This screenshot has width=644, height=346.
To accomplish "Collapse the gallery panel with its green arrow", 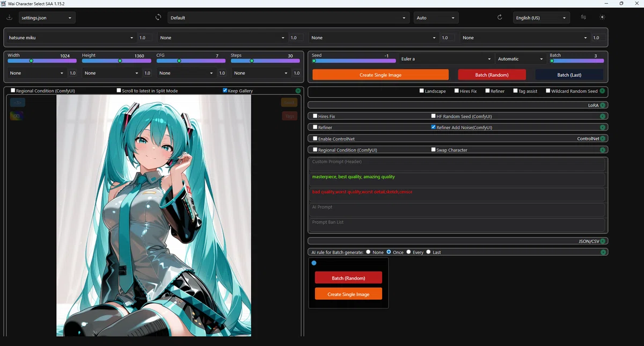I will tap(298, 91).
